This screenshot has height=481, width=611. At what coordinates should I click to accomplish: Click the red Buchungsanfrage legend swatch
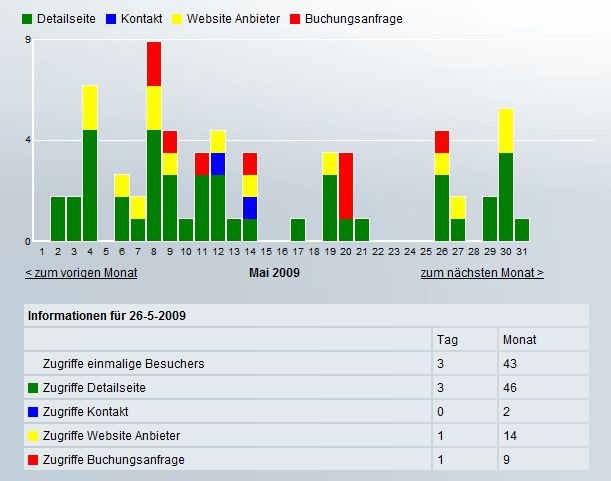[295, 19]
